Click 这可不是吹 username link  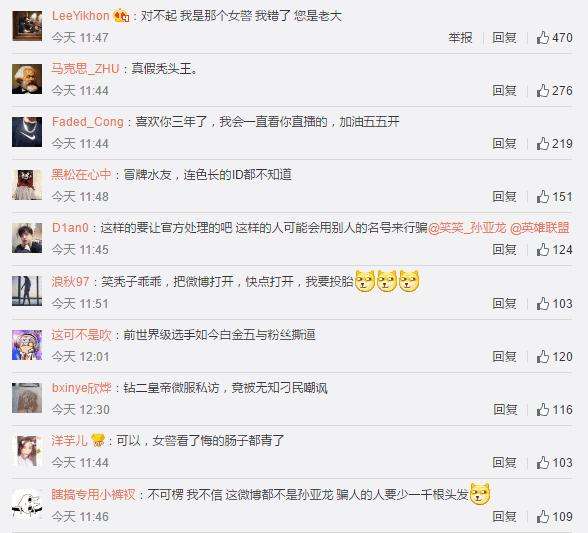click(82, 335)
